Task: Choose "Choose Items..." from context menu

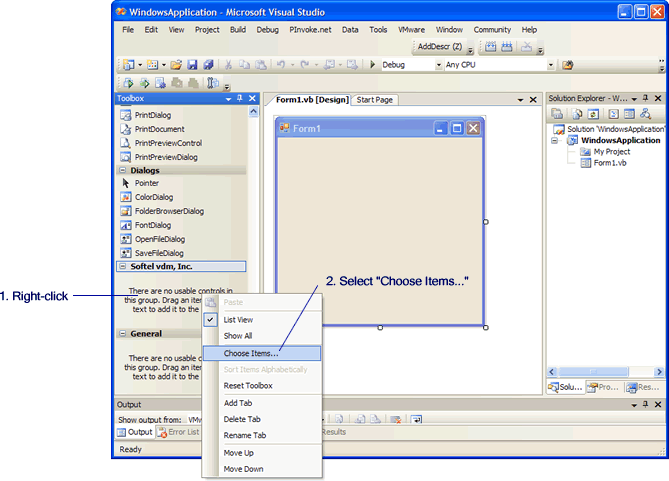Action: tap(251, 353)
